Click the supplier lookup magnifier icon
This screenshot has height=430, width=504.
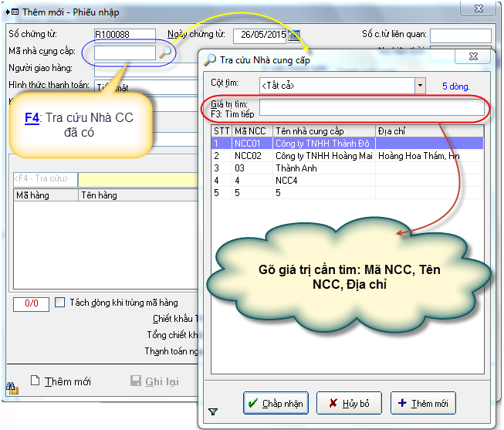[x=167, y=52]
